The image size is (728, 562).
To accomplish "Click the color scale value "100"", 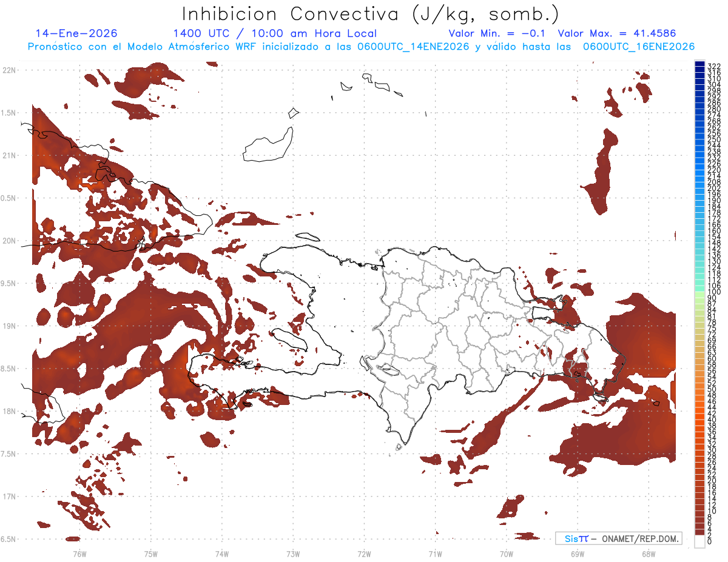I will [714, 292].
